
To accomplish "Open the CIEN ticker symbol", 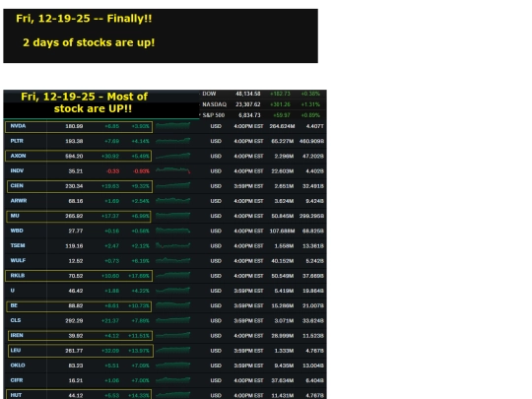I will point(17,185).
